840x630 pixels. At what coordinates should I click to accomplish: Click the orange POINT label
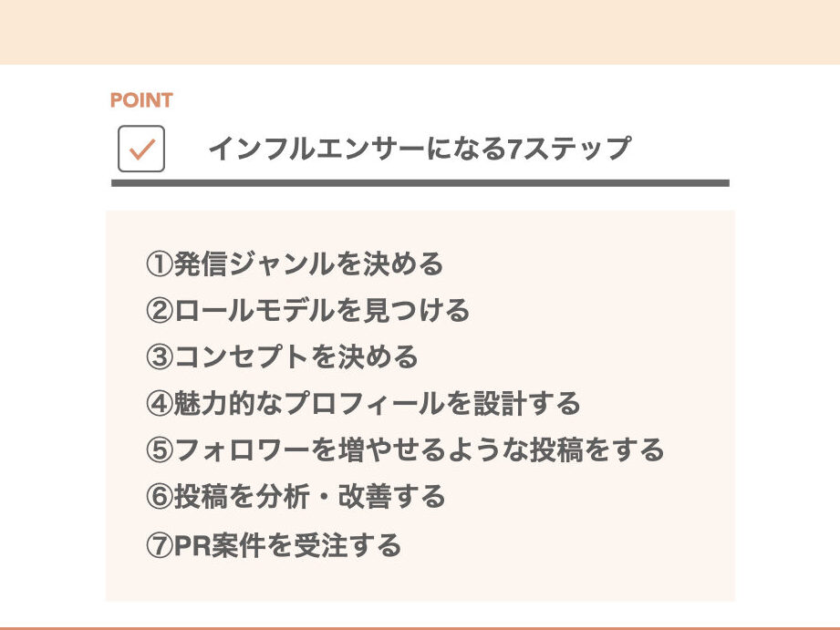141,100
